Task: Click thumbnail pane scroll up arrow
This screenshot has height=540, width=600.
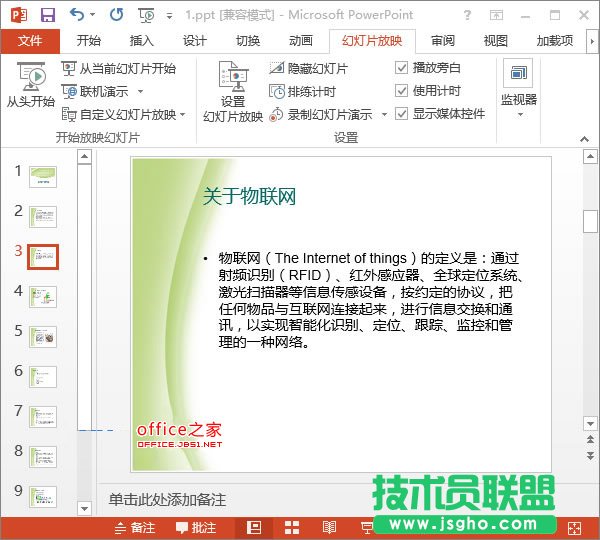Action: [x=84, y=156]
